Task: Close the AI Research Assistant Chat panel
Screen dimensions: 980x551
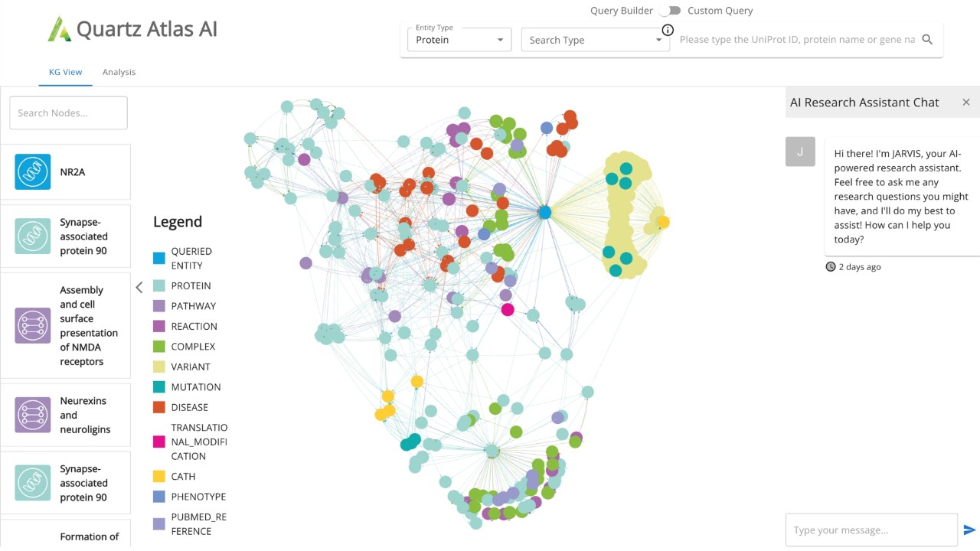Action: (x=966, y=102)
